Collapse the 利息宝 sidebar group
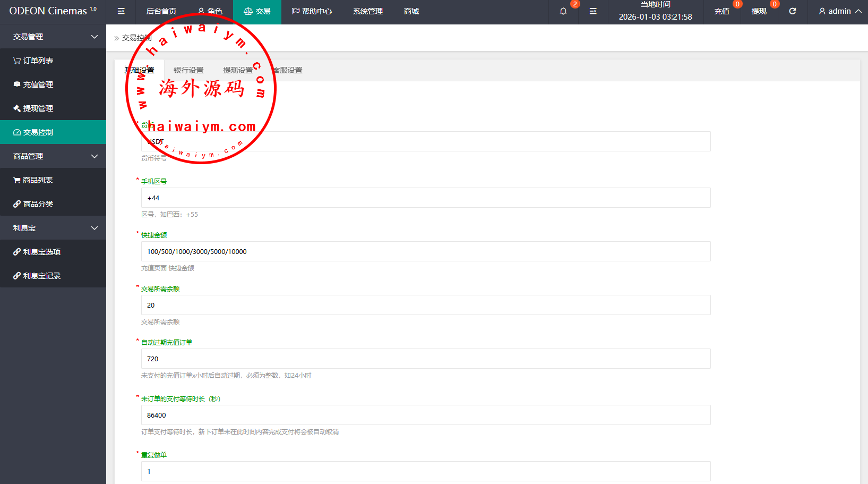Image resolution: width=868 pixels, height=484 pixels. (53, 228)
